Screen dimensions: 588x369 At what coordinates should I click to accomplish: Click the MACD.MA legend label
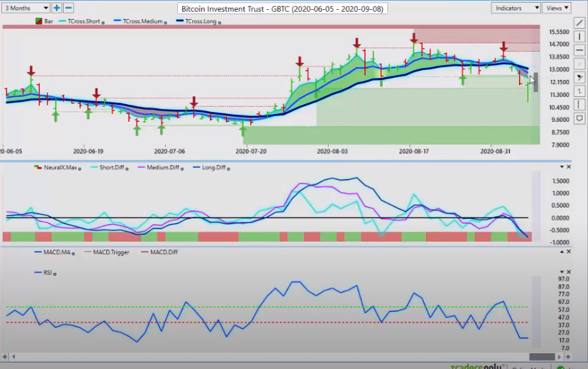point(57,252)
